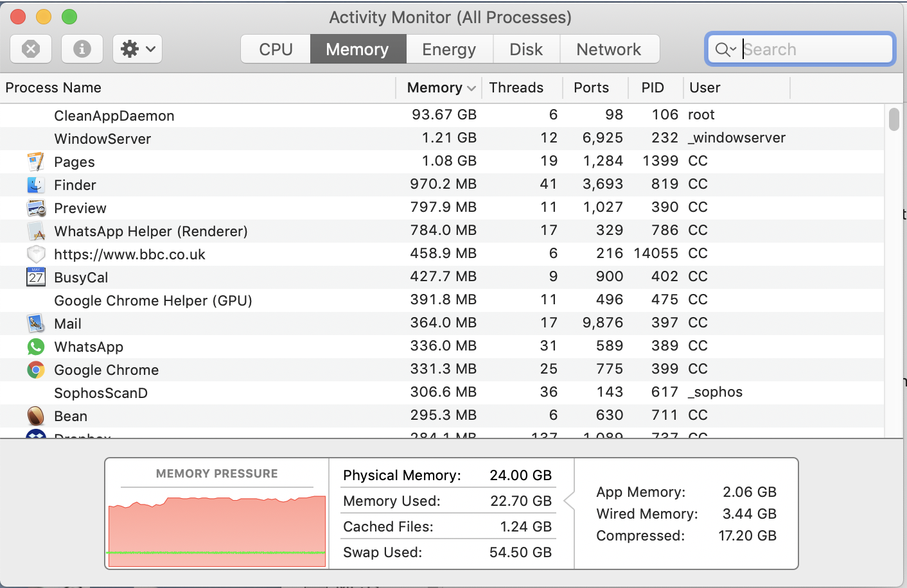Click the green WhatsApp icon
The height and width of the screenshot is (588, 907).
tap(36, 347)
